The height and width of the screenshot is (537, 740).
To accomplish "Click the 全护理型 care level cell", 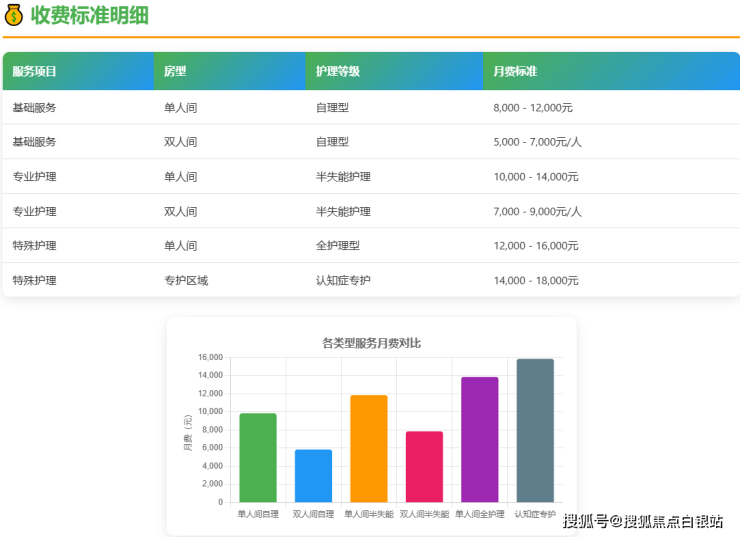I will click(337, 245).
